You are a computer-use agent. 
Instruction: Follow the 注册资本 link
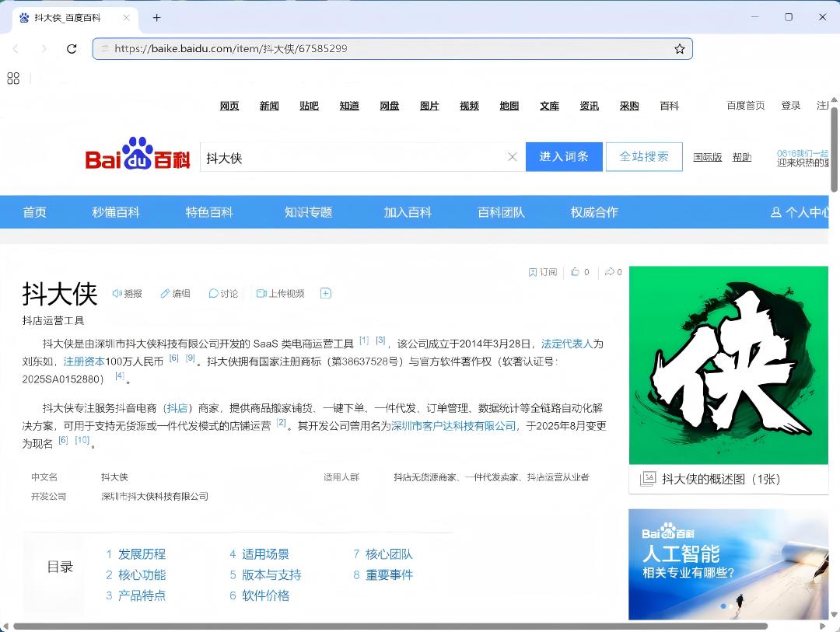point(84,361)
